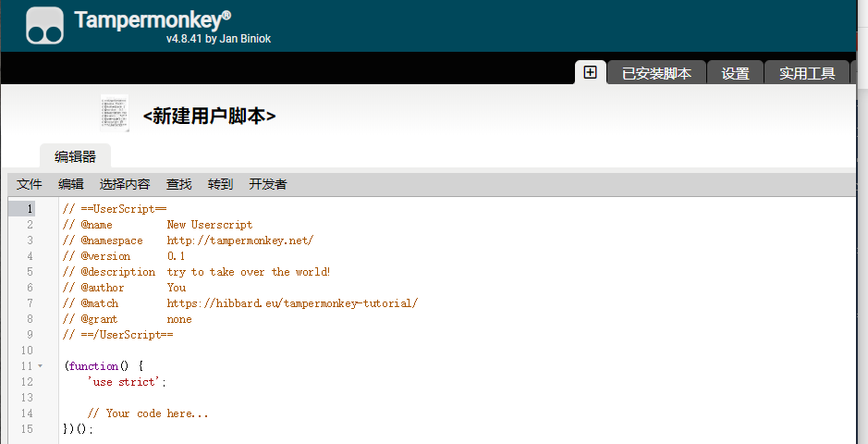The height and width of the screenshot is (444, 868).
Task: Open the 实用工具 tab
Action: click(807, 73)
